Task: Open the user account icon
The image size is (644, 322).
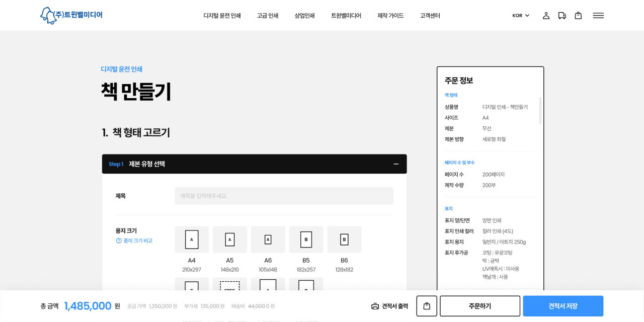Action: (x=546, y=16)
